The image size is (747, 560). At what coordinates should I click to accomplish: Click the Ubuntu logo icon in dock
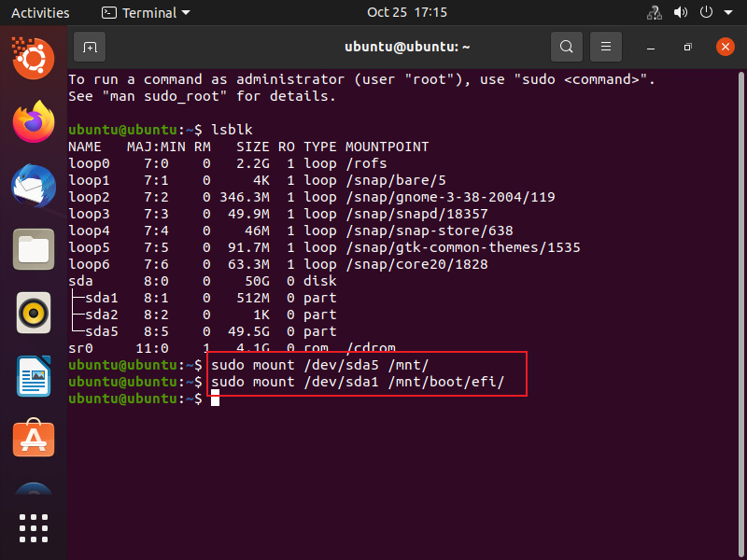(34, 58)
